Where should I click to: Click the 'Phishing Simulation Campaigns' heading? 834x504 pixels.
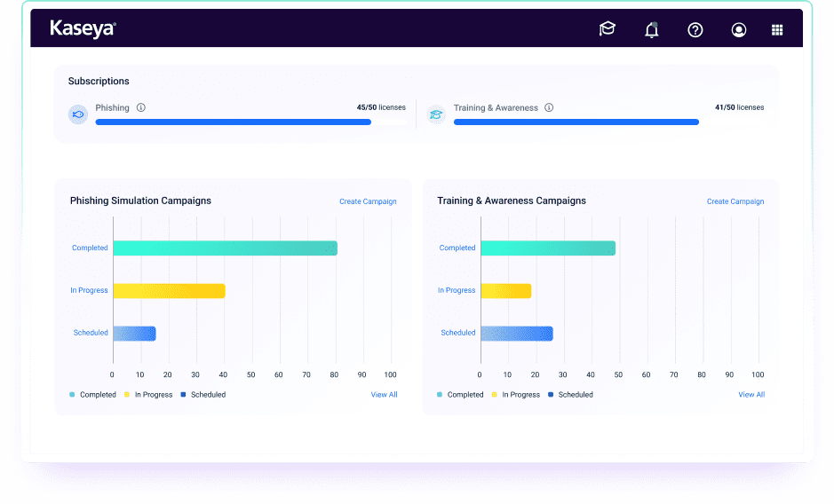pos(140,201)
